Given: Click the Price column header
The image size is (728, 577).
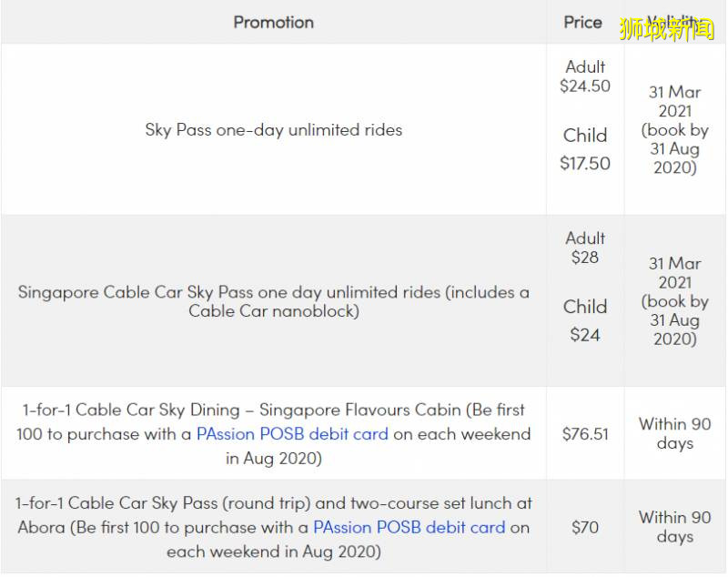Looking at the screenshot, I should click(x=583, y=22).
